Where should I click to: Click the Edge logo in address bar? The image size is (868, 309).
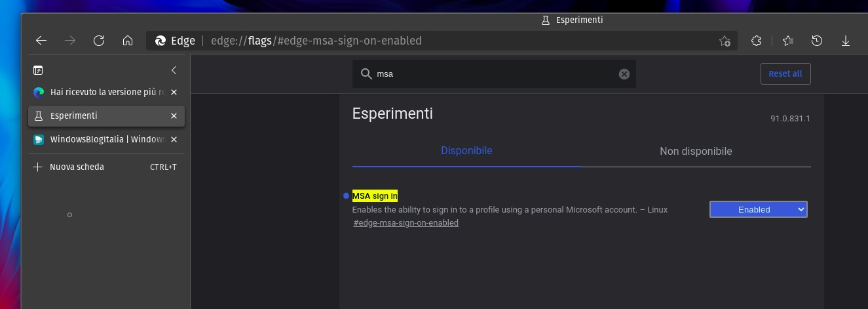[160, 41]
